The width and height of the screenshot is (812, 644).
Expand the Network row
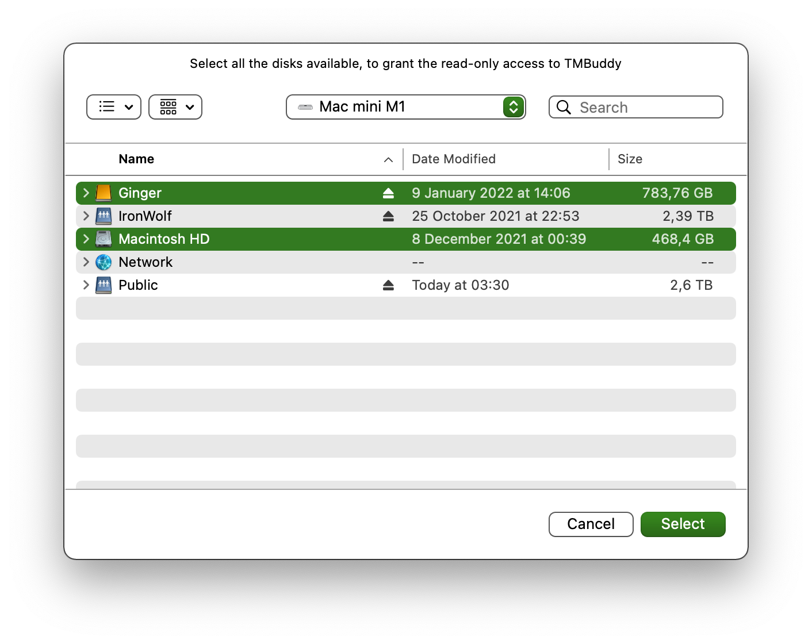click(x=86, y=262)
